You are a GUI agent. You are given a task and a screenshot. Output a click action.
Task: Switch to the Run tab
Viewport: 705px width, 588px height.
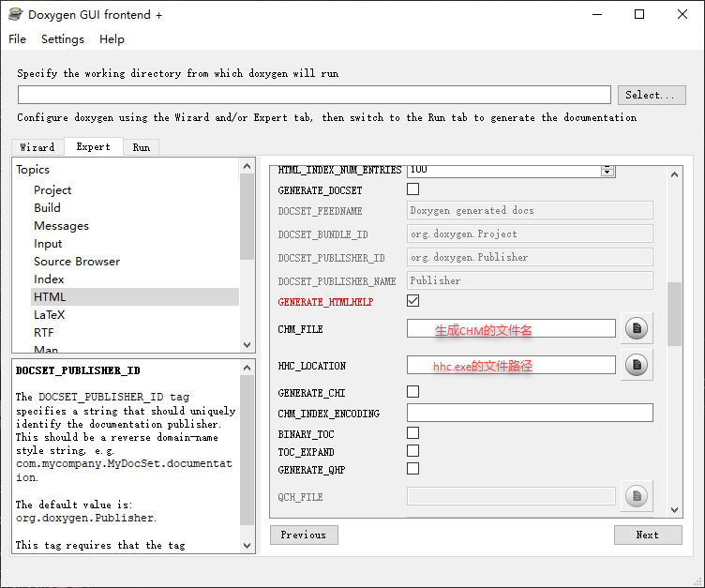tap(141, 147)
